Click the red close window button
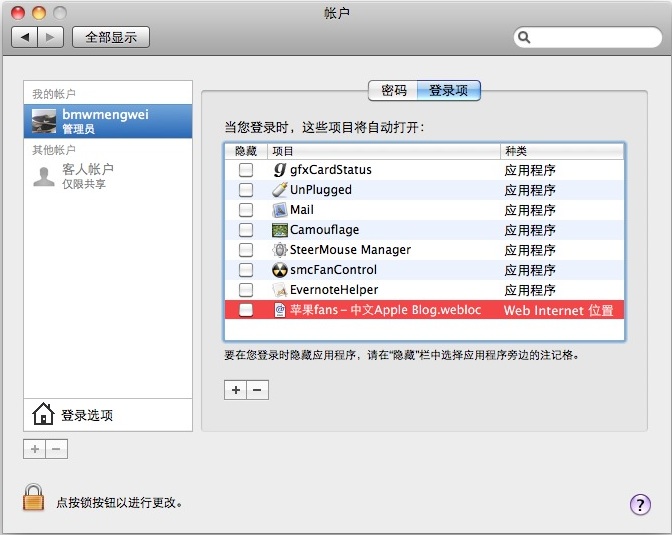The image size is (672, 535). (x=18, y=13)
